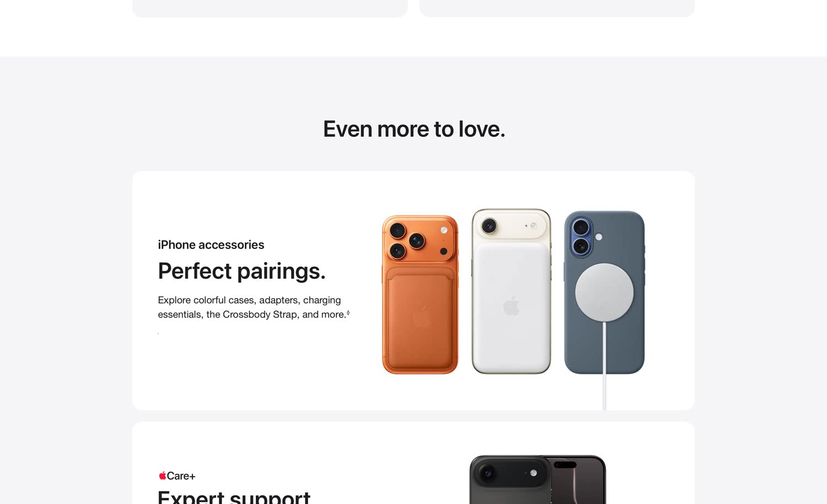
Task: Click the Care+ wordmark text
Action: pos(181,476)
